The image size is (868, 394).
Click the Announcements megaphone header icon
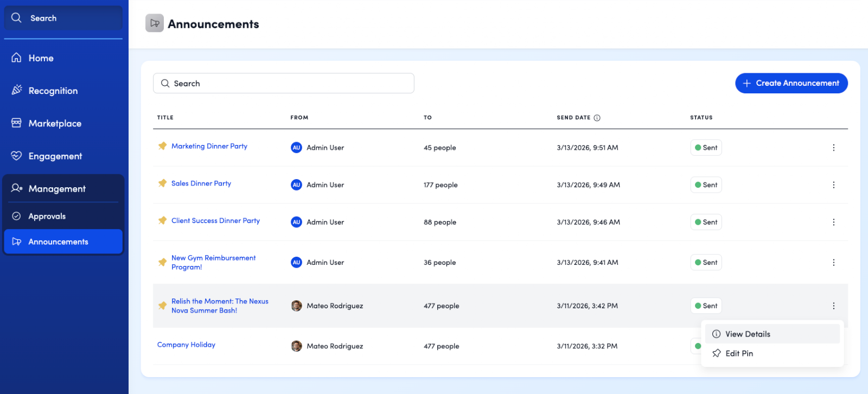click(x=155, y=23)
